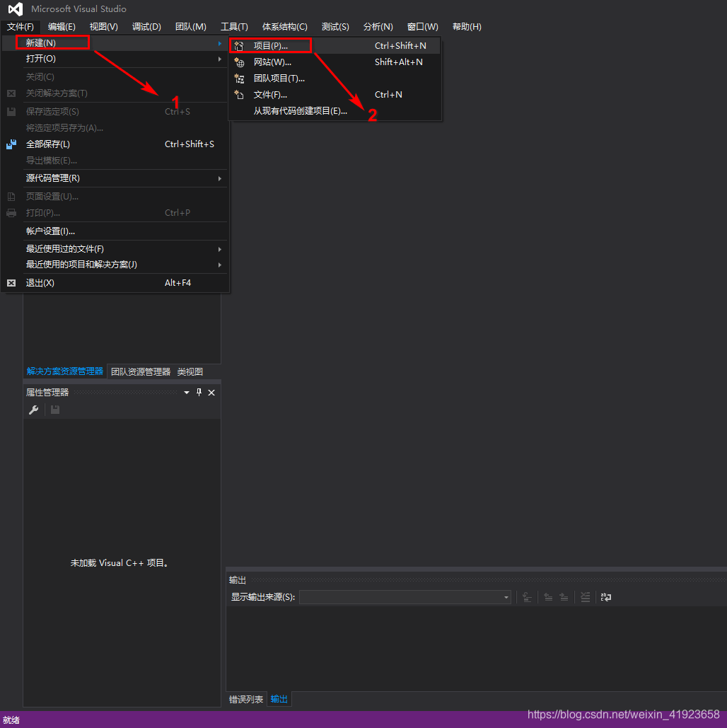Switch to 错误列表 tab
This screenshot has width=727, height=728.
246,699
